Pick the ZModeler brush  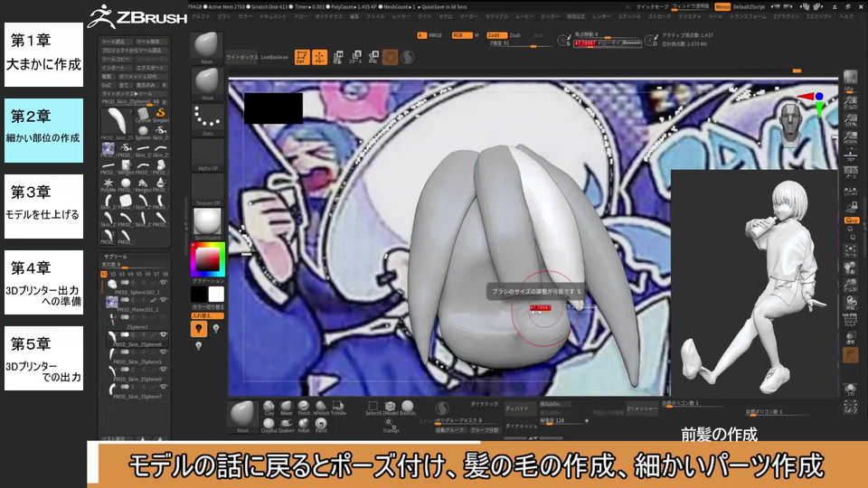pos(391,408)
